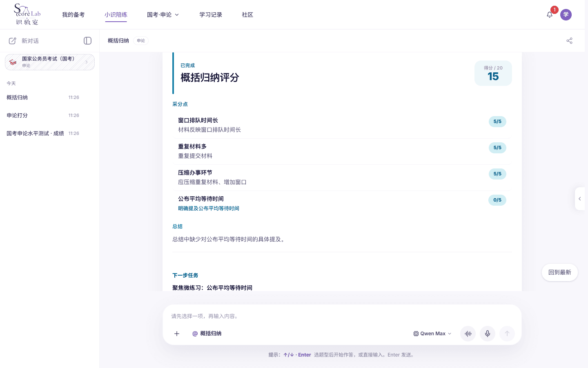Click the 已完成 status label
Screen dimensions: 588x368
(188, 65)
